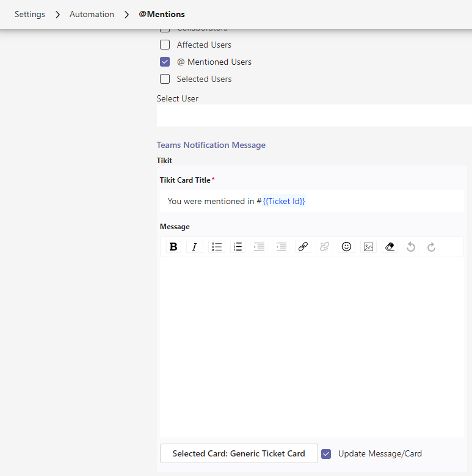Screen dimensions: 472x476
Task: Check the Selected Users checkbox
Action: pyautogui.click(x=165, y=79)
